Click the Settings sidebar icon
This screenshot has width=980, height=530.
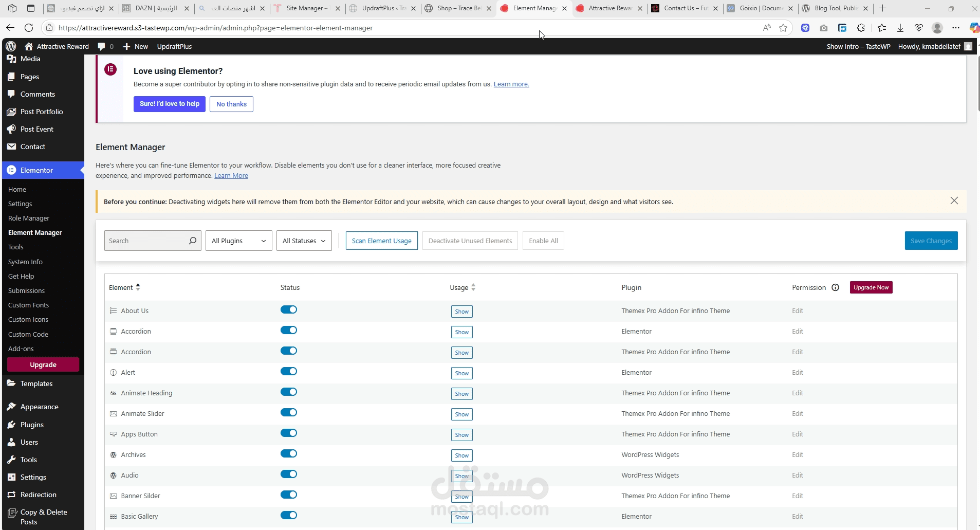tap(11, 477)
